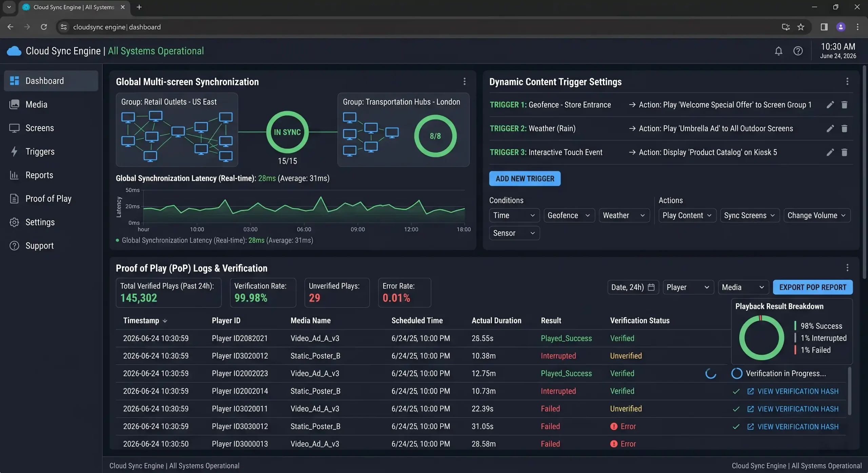The image size is (868, 473).
Task: Delete Trigger 2 with trash icon
Action: pos(844,129)
